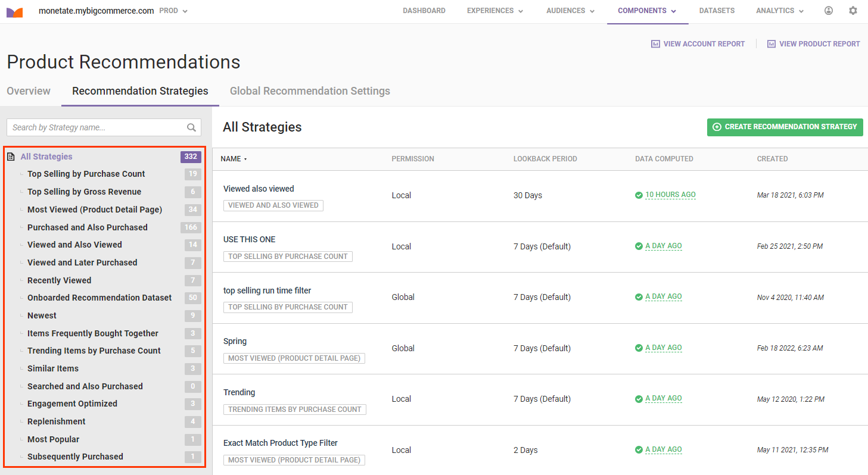This screenshot has height=475, width=868.
Task: Open the settings gear icon
Action: pos(853,11)
